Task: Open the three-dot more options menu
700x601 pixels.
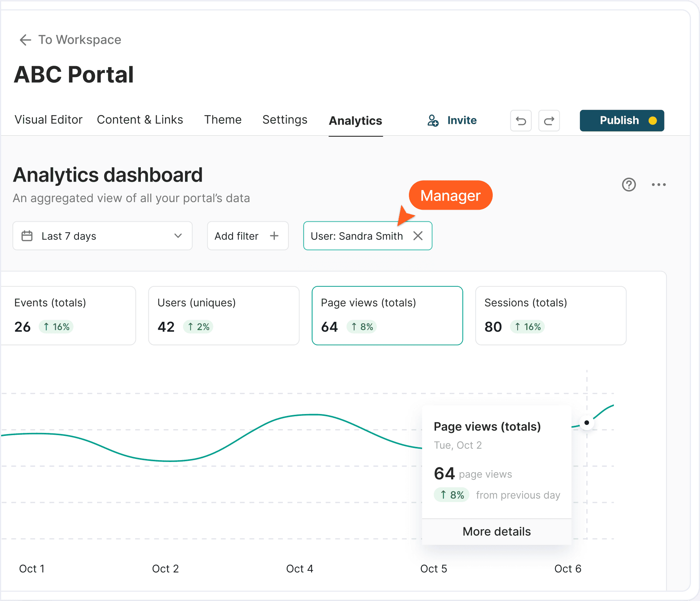Action: [x=658, y=185]
